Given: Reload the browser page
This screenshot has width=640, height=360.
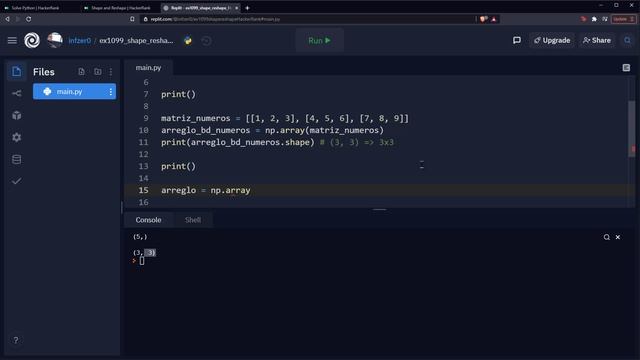Looking at the screenshot, I should 29,19.
